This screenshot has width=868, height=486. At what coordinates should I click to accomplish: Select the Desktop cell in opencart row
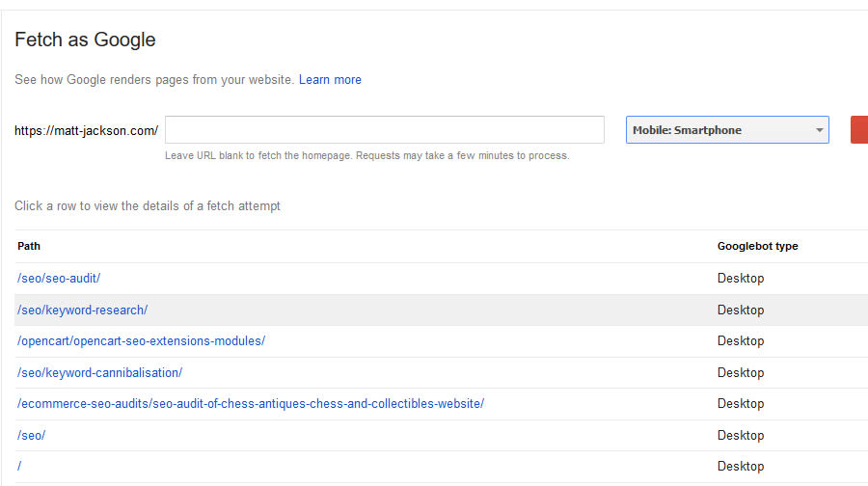click(741, 341)
